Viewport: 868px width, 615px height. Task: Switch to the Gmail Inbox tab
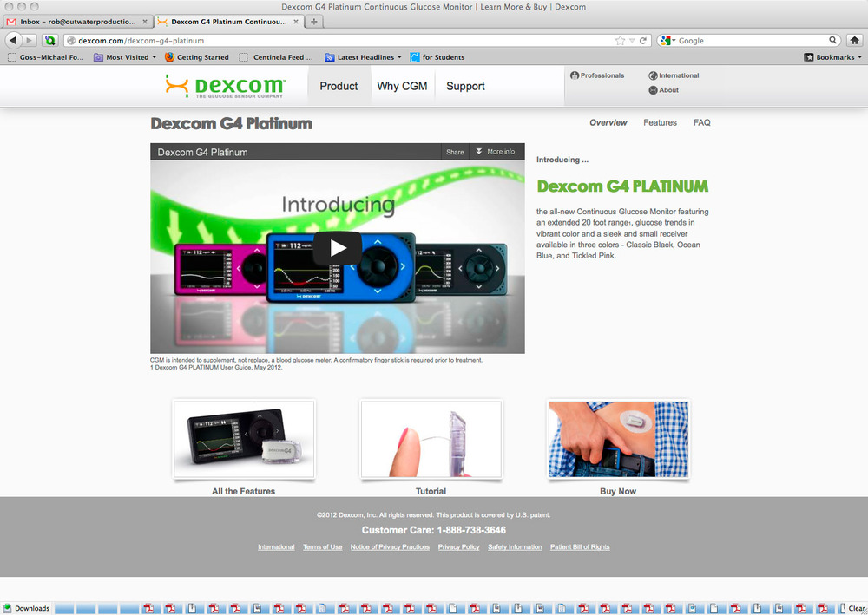pyautogui.click(x=77, y=22)
